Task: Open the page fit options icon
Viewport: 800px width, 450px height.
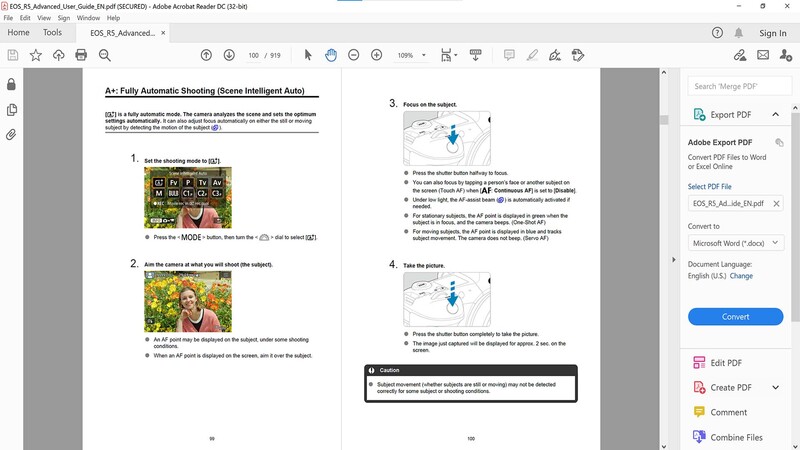Action: click(x=448, y=55)
